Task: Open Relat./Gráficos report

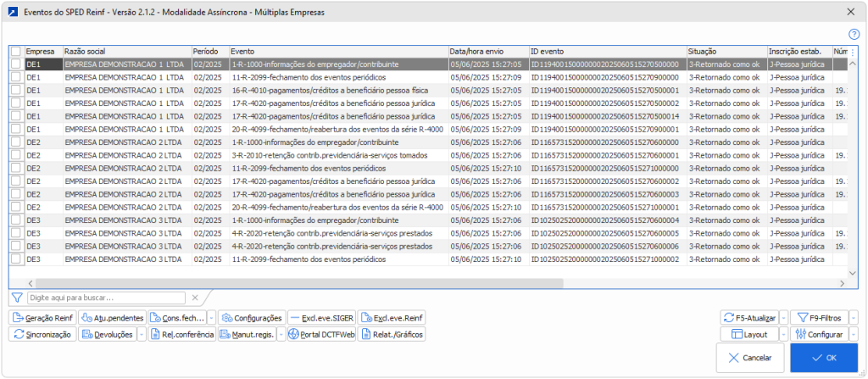Action: tap(392, 335)
